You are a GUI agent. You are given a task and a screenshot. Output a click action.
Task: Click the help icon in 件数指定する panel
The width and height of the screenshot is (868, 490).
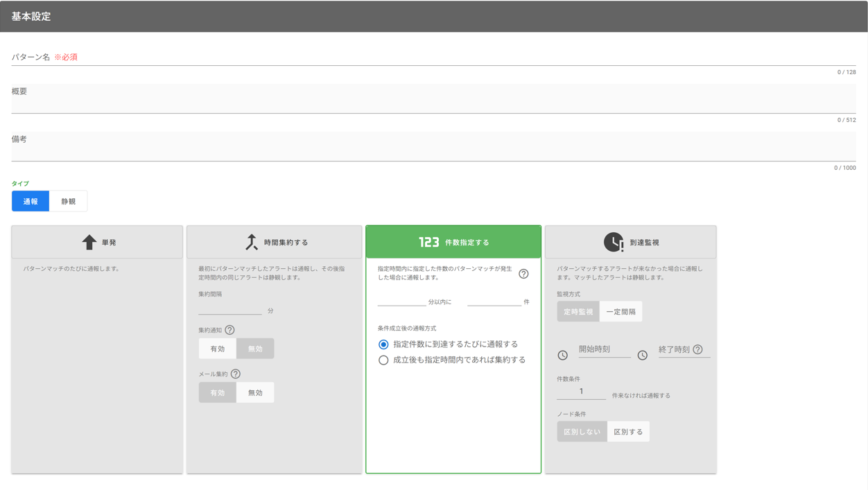[523, 274]
